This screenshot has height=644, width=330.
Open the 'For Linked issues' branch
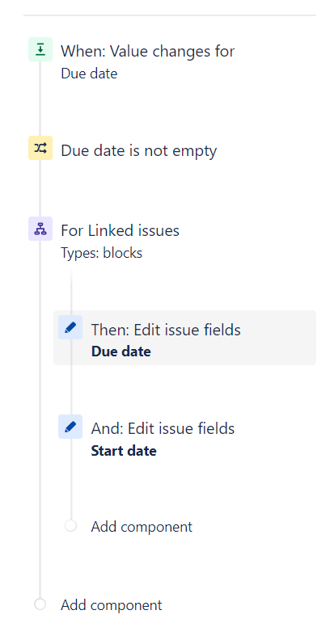[120, 230]
